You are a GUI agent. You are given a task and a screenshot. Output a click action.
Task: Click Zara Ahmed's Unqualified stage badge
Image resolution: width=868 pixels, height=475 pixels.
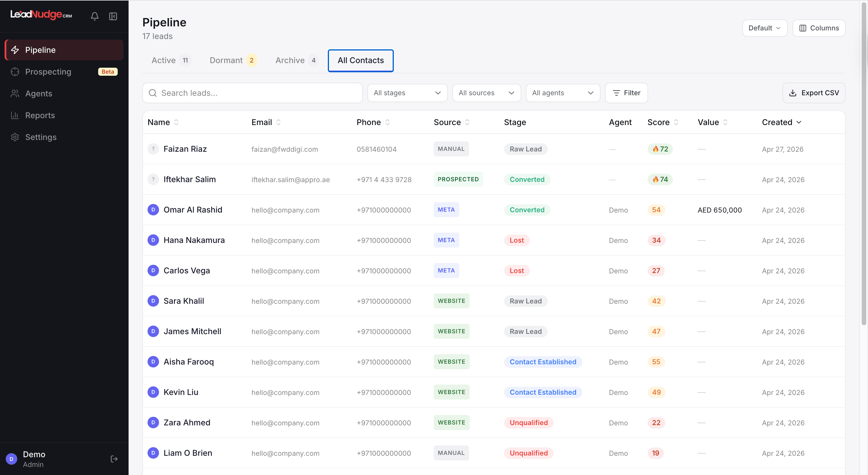(x=529, y=423)
